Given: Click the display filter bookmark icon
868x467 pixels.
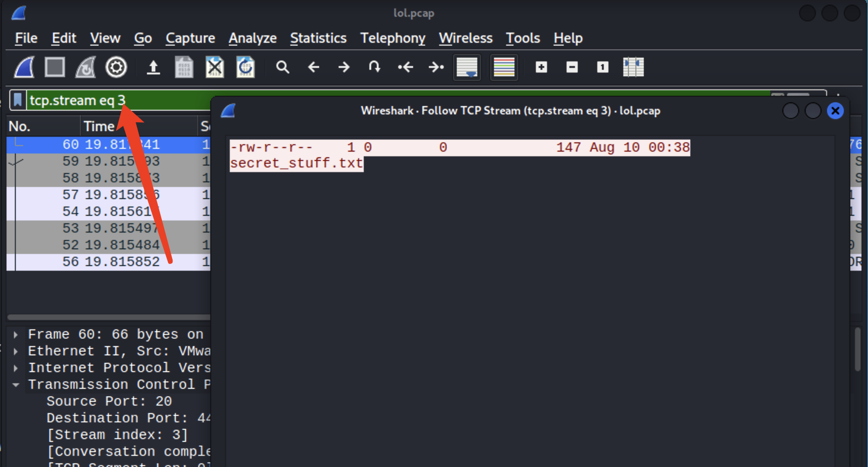Looking at the screenshot, I should point(18,100).
